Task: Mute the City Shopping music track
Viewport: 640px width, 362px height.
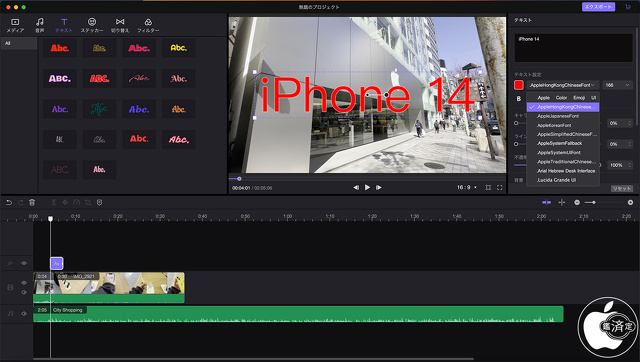Action: (x=24, y=313)
